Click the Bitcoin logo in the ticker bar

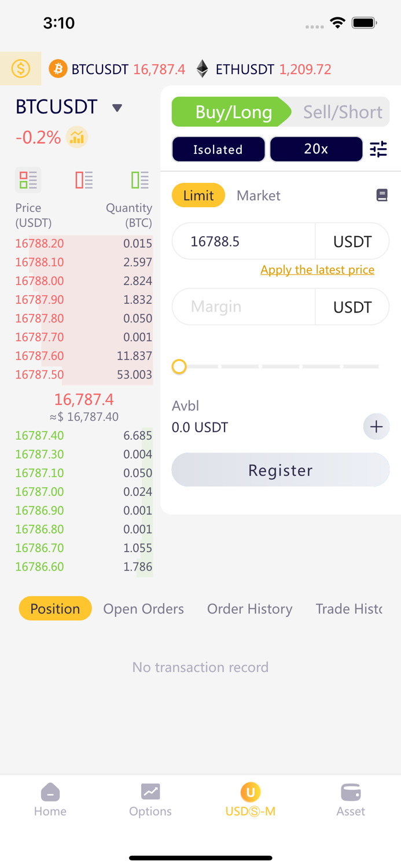tap(58, 69)
